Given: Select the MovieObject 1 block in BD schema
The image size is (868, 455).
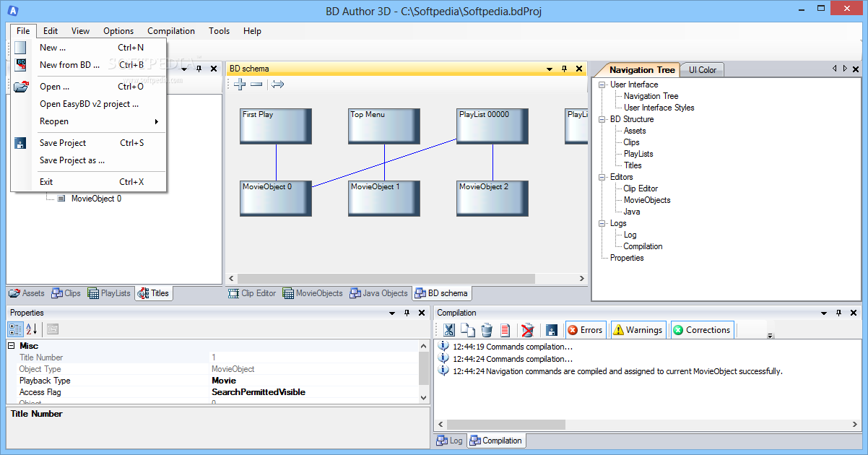Looking at the screenshot, I should 384,199.
